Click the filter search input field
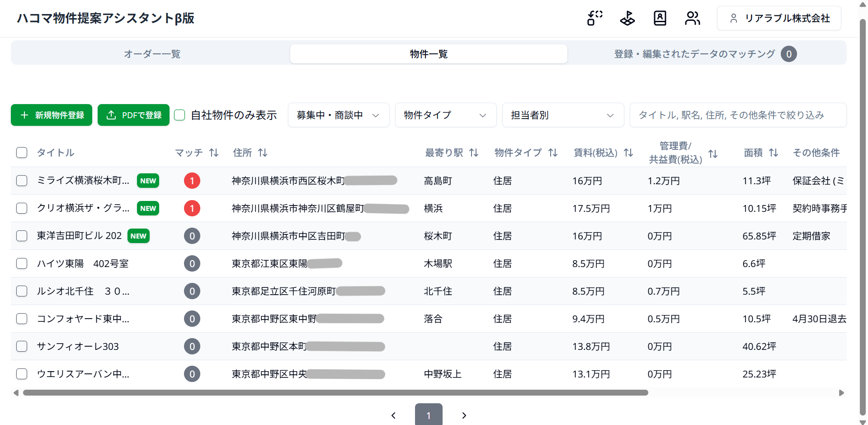868x425 pixels. (x=737, y=115)
